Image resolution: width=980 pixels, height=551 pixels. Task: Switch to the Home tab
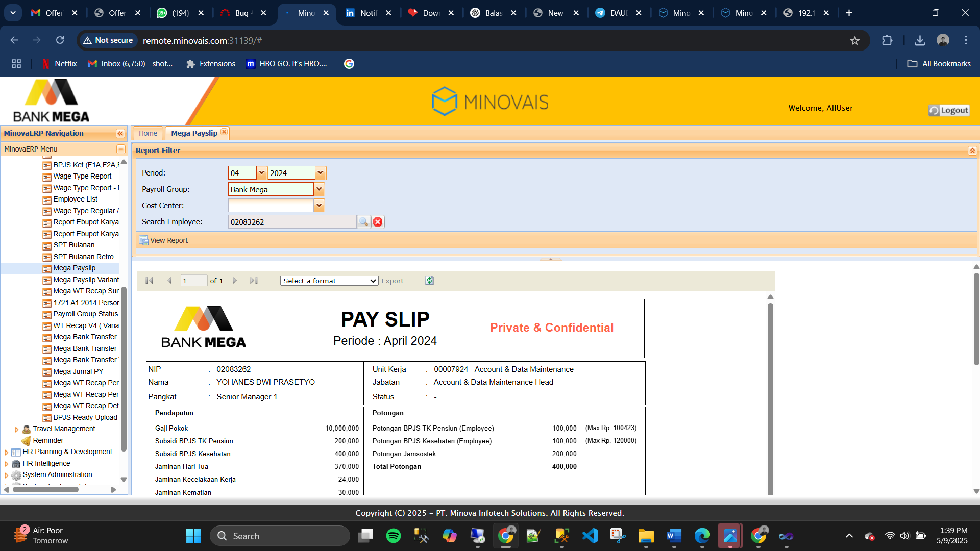148,133
